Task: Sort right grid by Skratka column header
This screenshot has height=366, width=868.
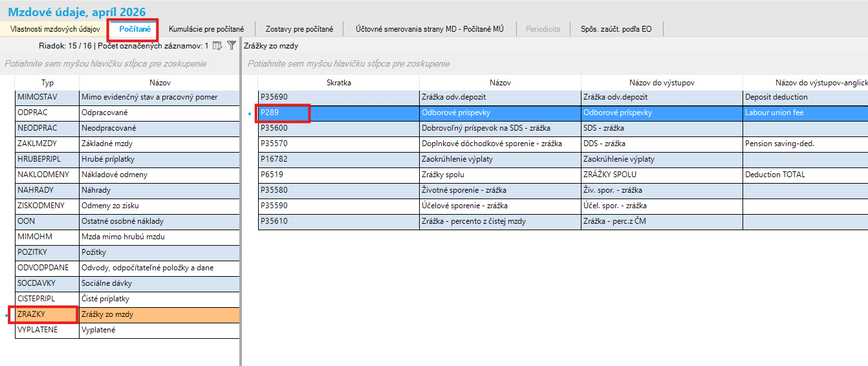Action: [339, 83]
